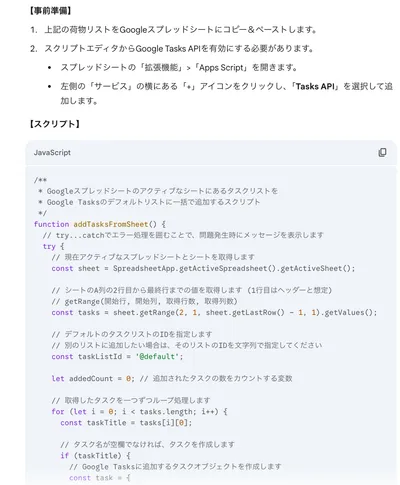Click the comment 取得したタスクを一つずつループ処理します

pos(131,400)
